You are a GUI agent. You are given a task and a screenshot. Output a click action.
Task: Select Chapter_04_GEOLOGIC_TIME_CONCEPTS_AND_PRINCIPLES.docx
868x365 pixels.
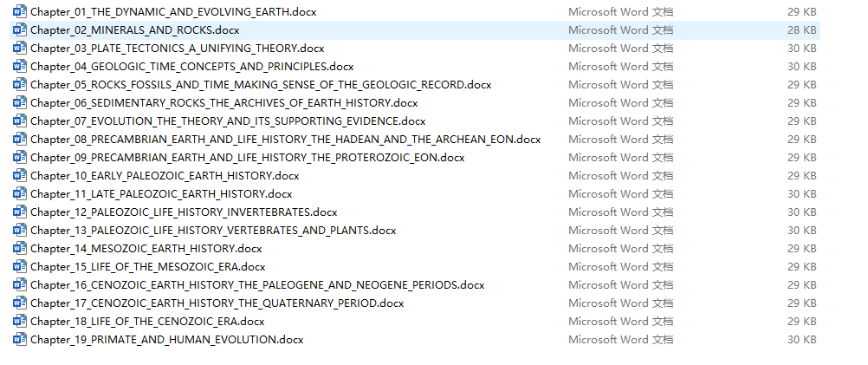pyautogui.click(x=192, y=67)
